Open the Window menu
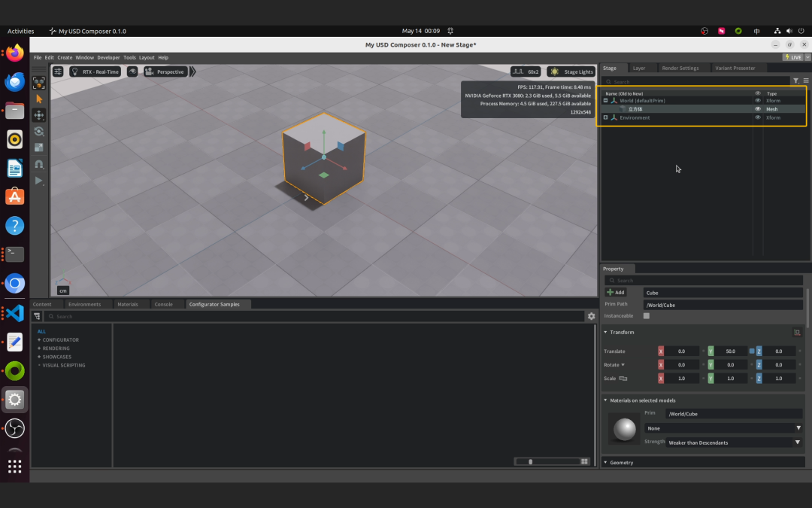Screen dimensions: 812x508 click(x=84, y=57)
